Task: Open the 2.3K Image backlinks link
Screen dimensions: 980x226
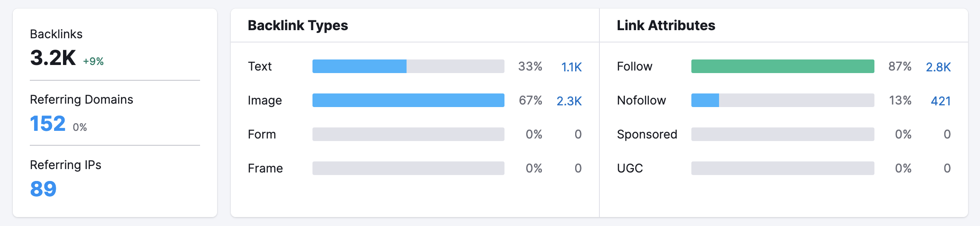Action: (569, 101)
